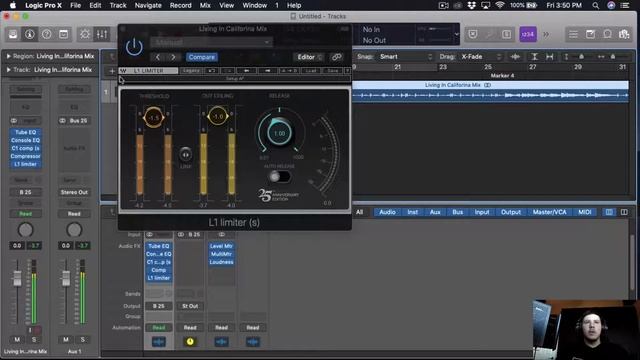Open Quick Help question mark button
The width and height of the screenshot is (640, 360).
pyautogui.click(x=47, y=34)
